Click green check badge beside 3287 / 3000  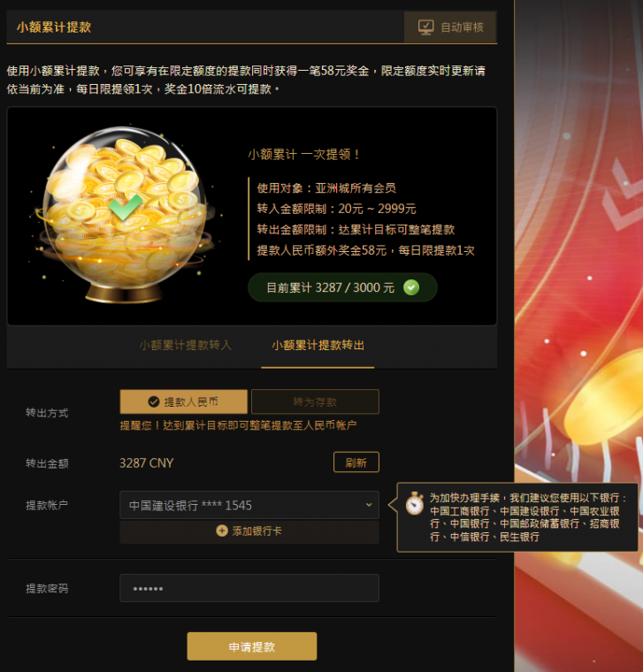tap(411, 287)
